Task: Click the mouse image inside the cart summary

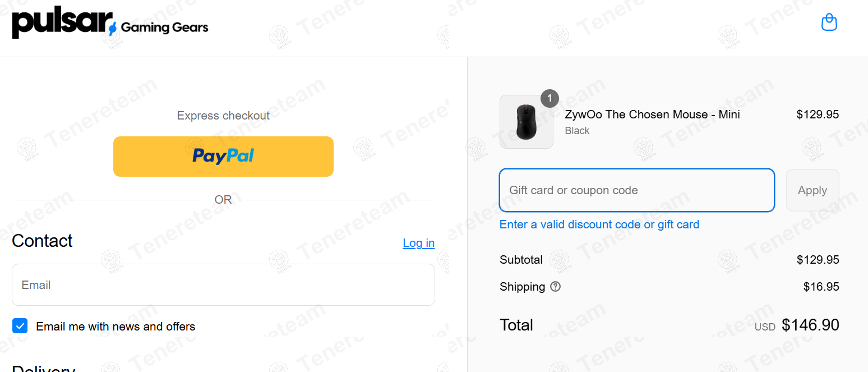Action: 526,121
